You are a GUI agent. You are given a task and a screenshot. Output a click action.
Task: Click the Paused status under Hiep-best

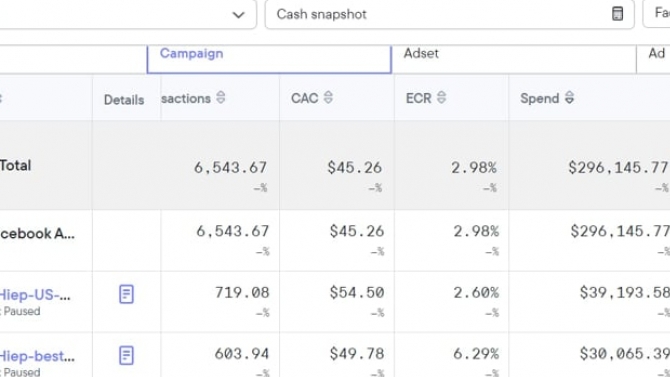click(22, 372)
